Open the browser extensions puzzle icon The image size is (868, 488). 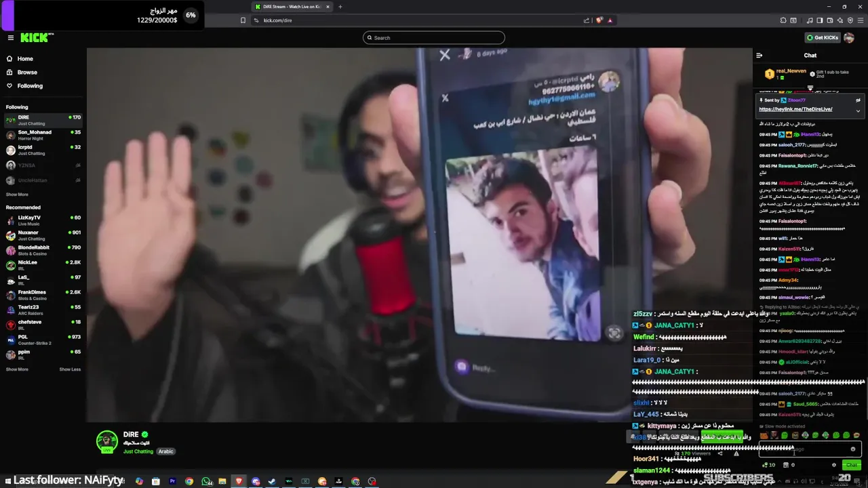(x=783, y=20)
